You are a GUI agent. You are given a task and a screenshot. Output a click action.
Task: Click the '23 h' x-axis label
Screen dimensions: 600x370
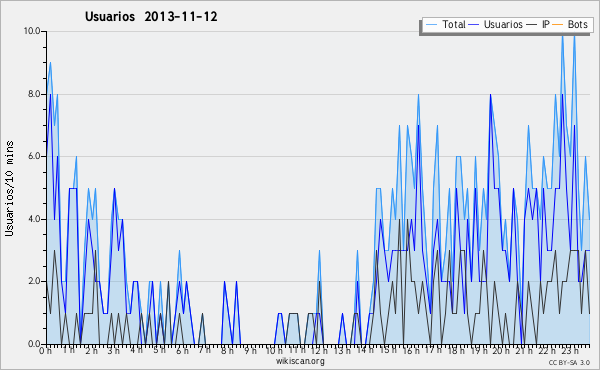570,350
